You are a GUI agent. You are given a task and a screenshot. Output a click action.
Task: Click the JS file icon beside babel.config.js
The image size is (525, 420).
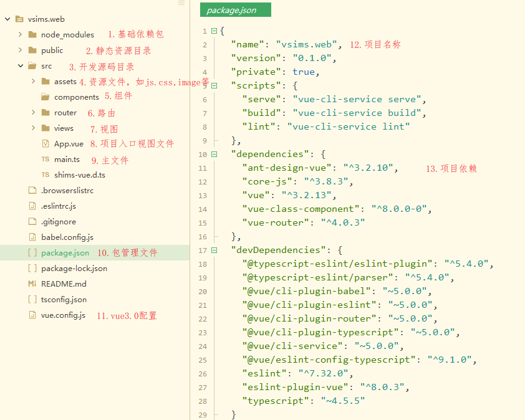(x=32, y=237)
